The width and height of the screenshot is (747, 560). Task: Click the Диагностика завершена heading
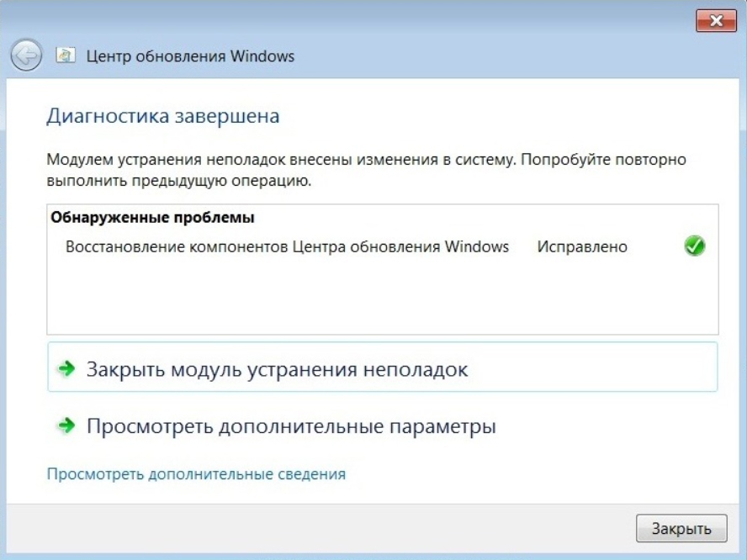tap(163, 116)
